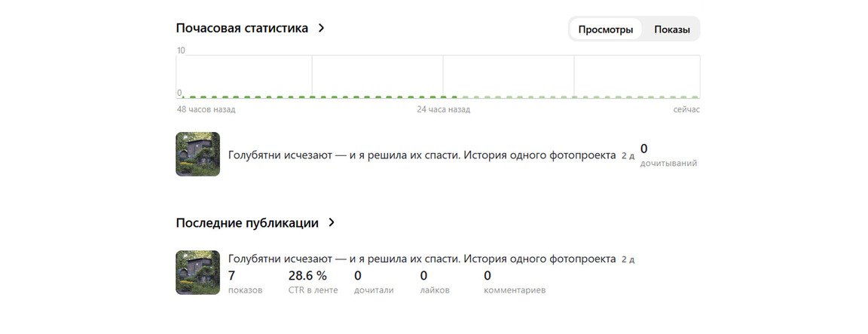Switch chart to Просмотры
The height and width of the screenshot is (334, 868).
(x=605, y=29)
